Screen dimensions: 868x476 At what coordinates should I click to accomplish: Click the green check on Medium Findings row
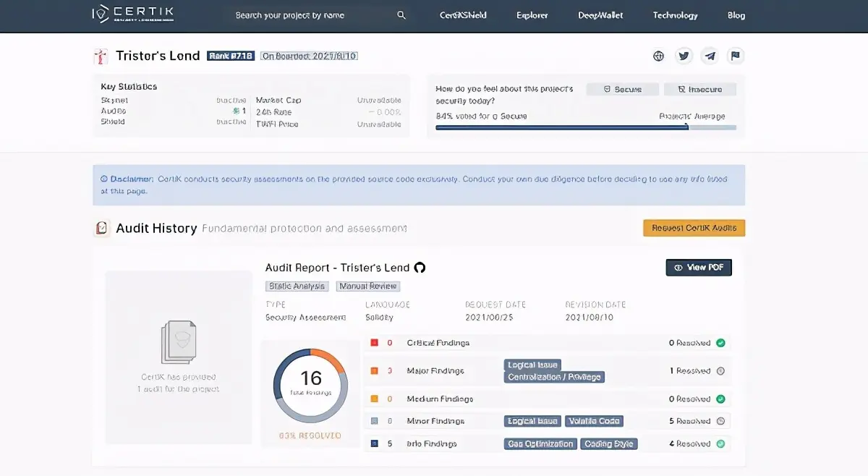pyautogui.click(x=720, y=399)
